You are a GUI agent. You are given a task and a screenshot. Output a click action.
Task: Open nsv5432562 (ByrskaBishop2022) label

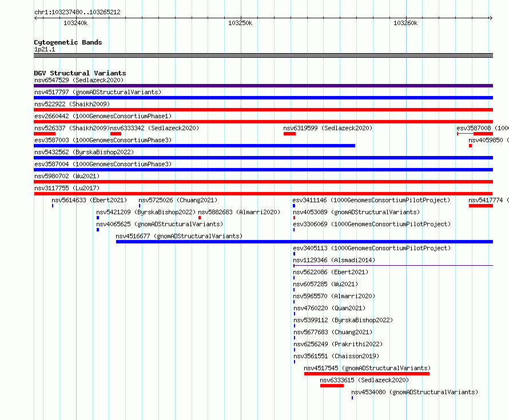tap(84, 152)
